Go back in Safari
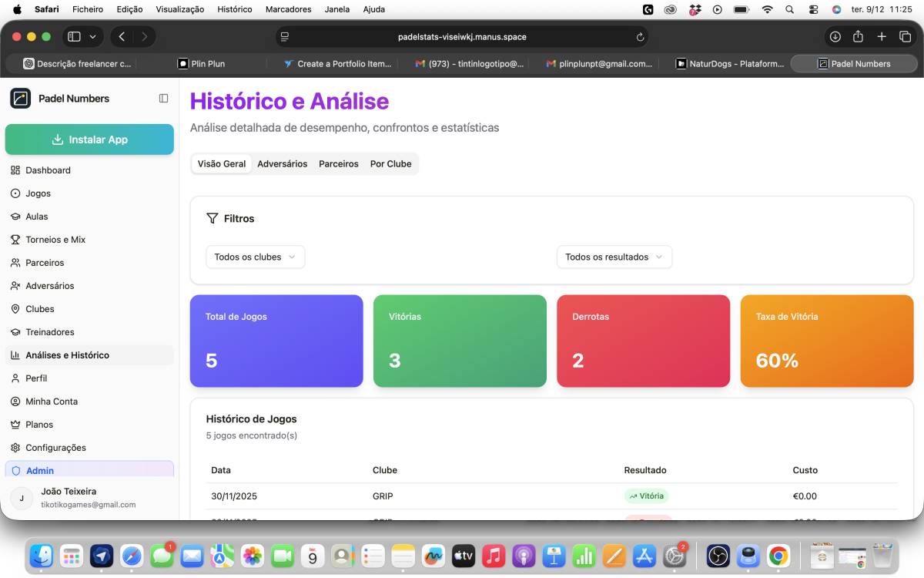The width and height of the screenshot is (924, 578). [x=122, y=36]
